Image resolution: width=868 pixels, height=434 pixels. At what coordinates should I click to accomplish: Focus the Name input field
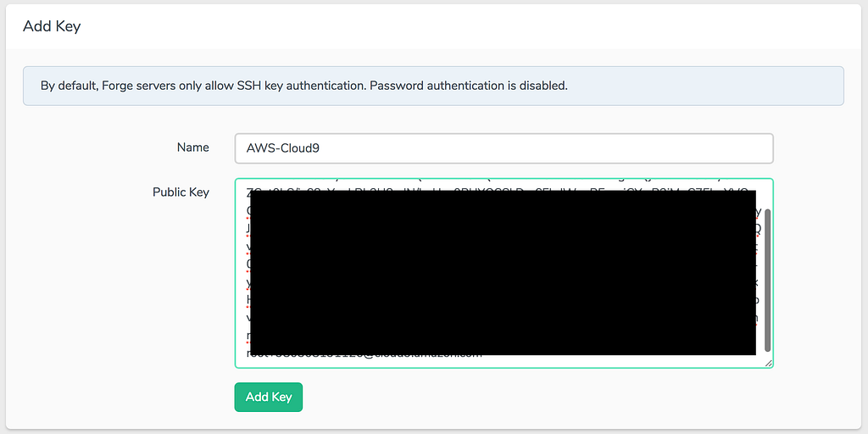504,147
